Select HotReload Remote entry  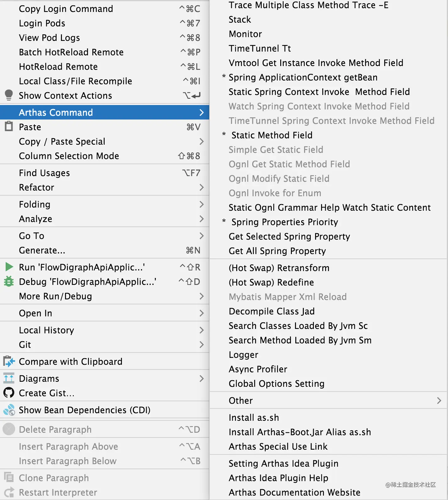point(105,67)
